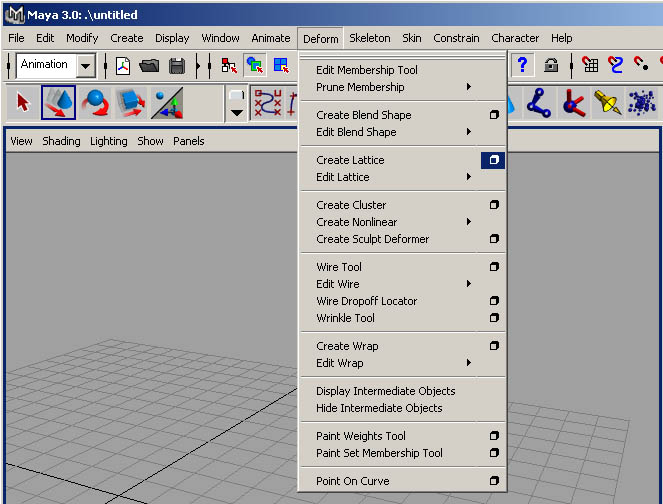Viewport: 663px width, 504px height.
Task: Open Create Wrap options box
Action: pos(494,346)
